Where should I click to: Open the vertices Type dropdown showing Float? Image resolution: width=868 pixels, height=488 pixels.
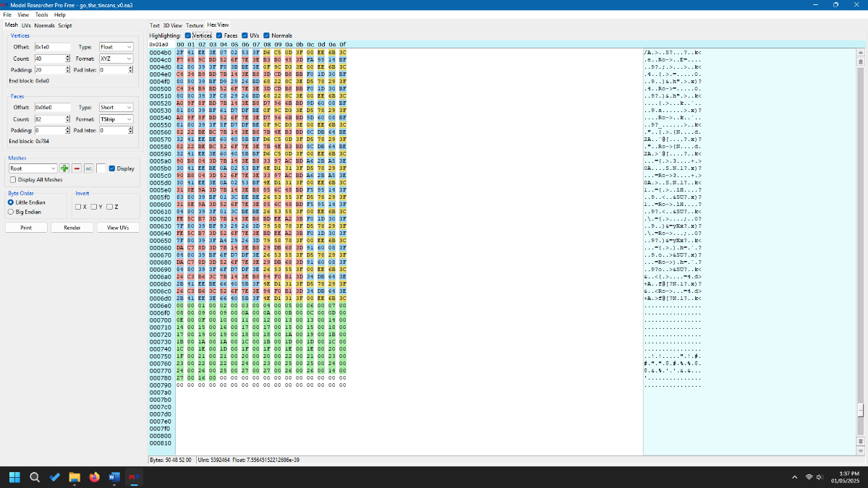click(x=116, y=47)
